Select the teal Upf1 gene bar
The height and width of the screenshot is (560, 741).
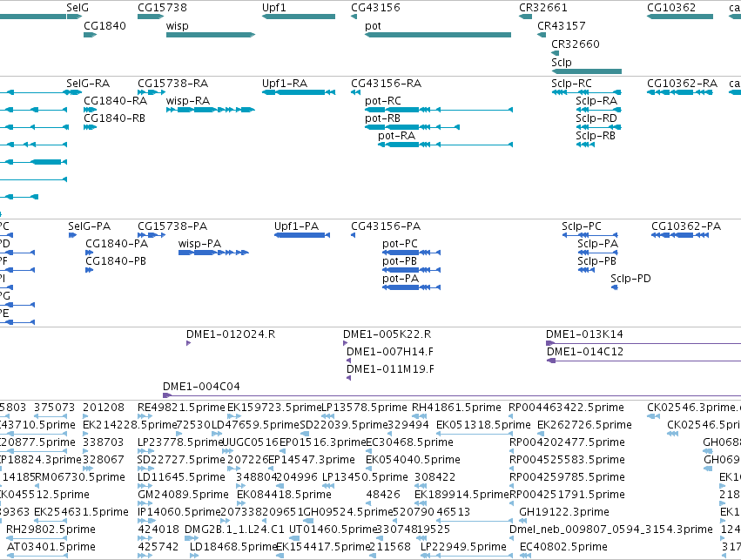[299, 17]
